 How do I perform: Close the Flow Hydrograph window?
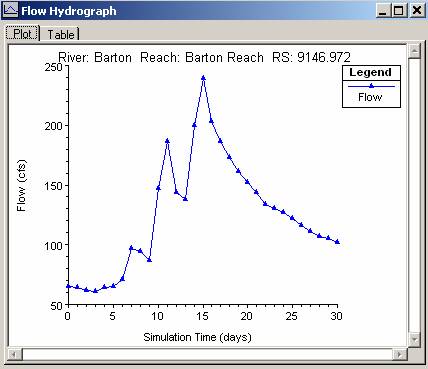(x=416, y=11)
